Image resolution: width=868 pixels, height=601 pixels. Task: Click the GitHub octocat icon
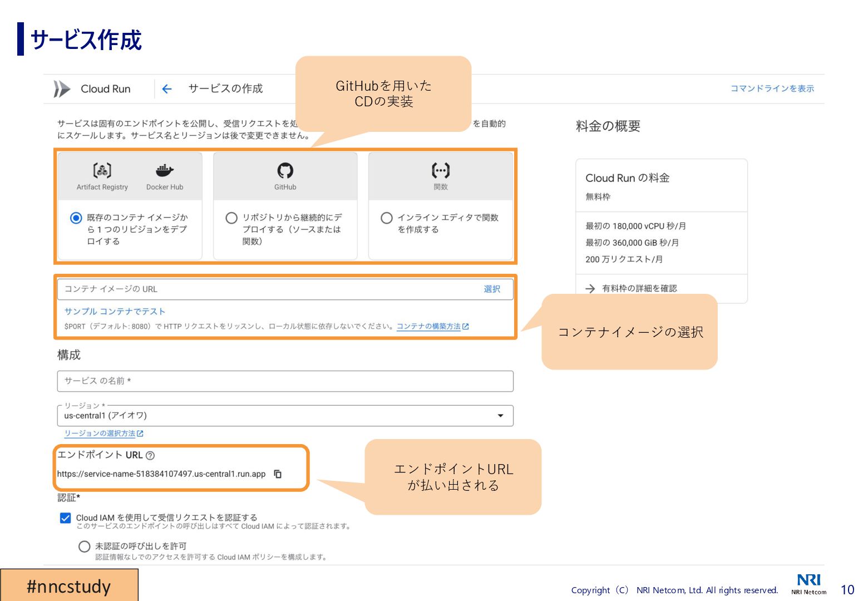285,170
